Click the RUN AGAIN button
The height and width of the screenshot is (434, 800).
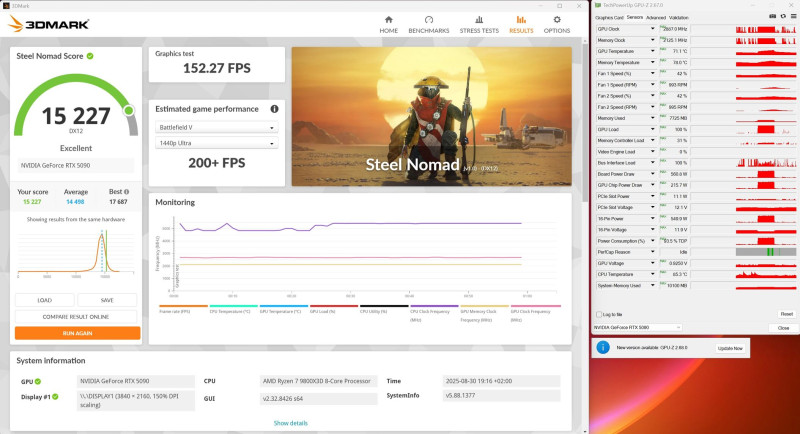(78, 333)
